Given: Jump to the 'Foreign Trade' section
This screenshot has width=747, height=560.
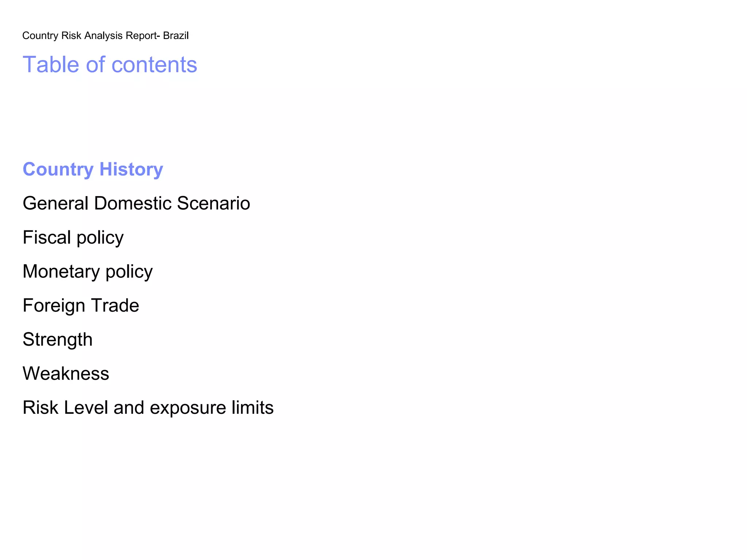Looking at the screenshot, I should pos(81,306).
